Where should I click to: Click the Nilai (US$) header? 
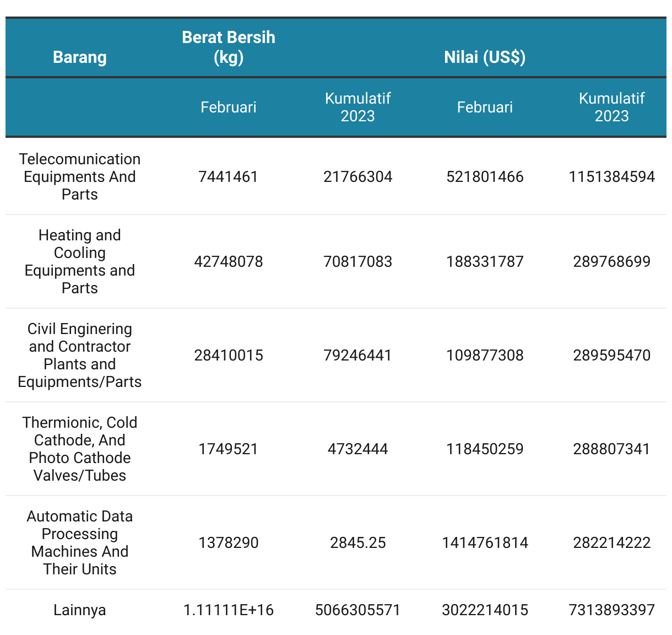pos(485,57)
